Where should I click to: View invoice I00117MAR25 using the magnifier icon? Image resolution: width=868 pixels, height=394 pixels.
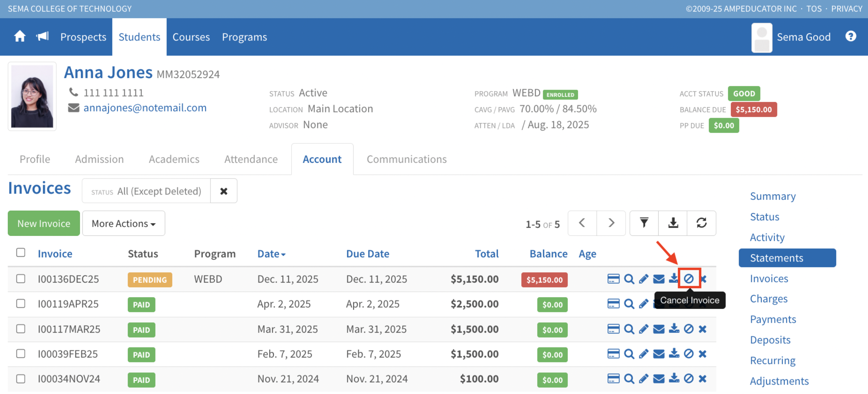(x=629, y=329)
